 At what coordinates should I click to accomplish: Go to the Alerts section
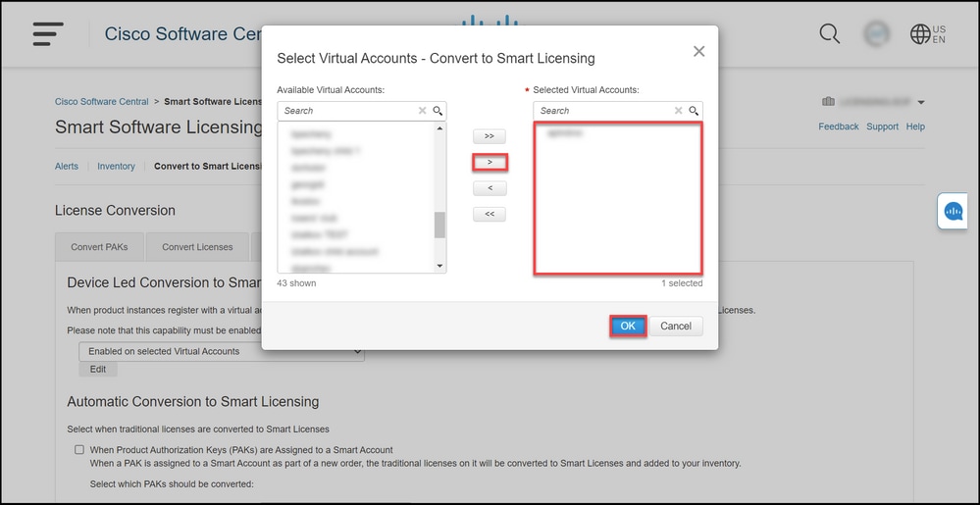pyautogui.click(x=67, y=167)
